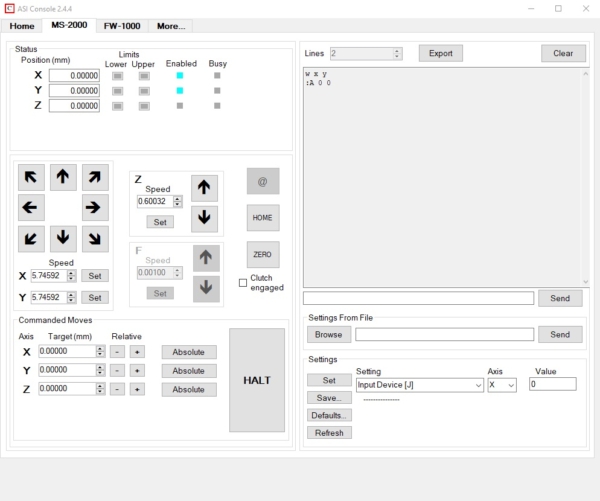Image resolution: width=600 pixels, height=501 pixels.
Task: Toggle the X axis Enabled indicator
Action: [x=179, y=75]
